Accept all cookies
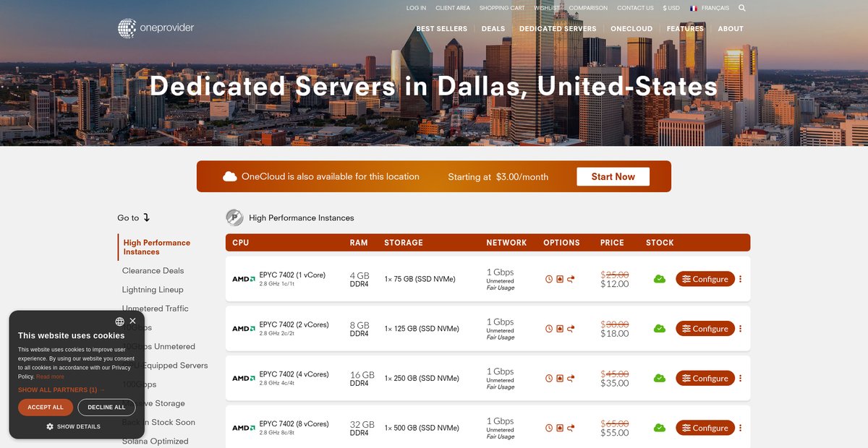 pos(46,407)
